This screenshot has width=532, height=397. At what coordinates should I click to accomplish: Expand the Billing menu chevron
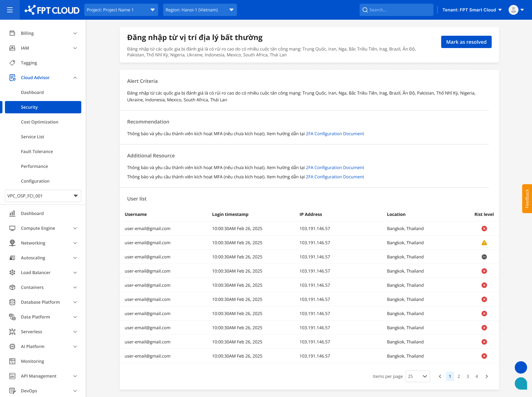pyautogui.click(x=75, y=33)
